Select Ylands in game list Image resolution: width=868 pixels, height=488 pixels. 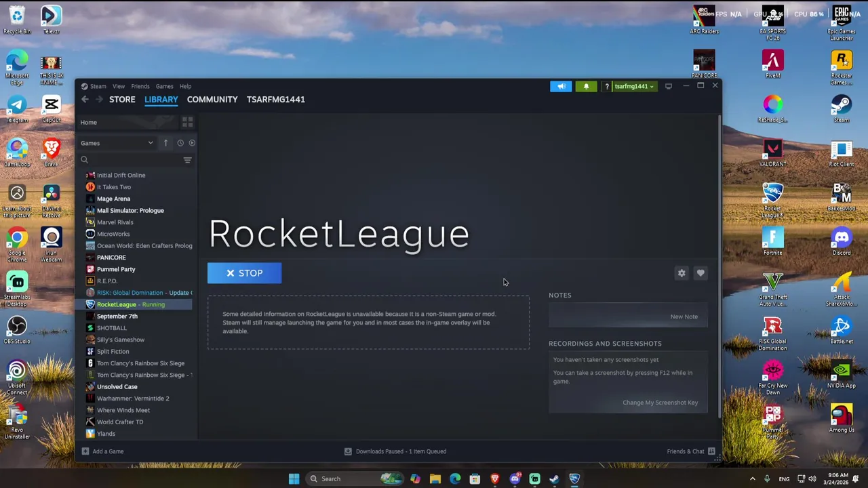click(106, 434)
